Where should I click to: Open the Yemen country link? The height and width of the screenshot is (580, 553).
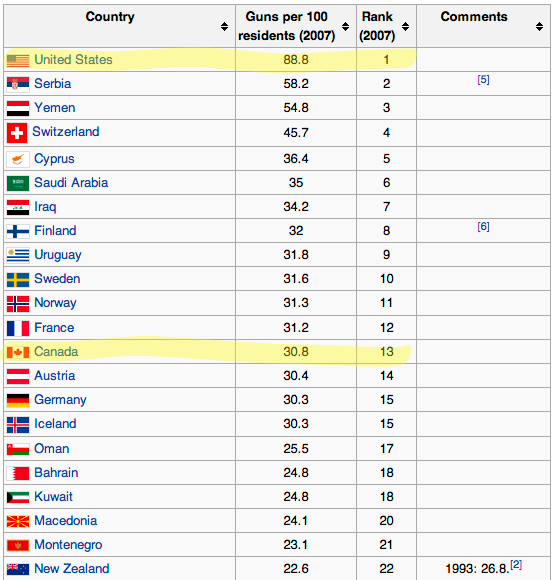click(55, 108)
